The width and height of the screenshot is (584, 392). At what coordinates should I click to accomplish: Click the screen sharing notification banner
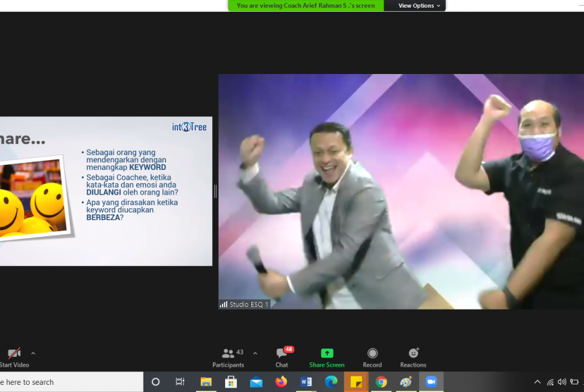306,6
